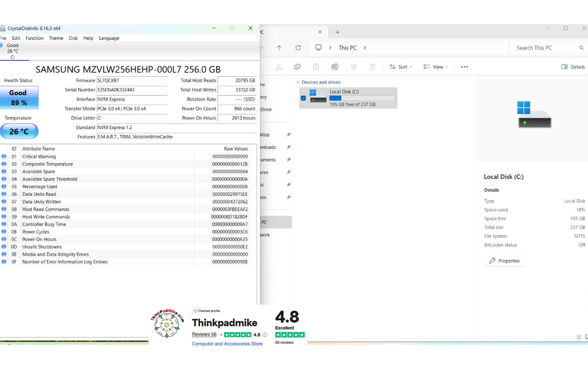Click the Up arrow in File Explorer
Image resolution: width=588 pixels, height=369 pixels.
coord(279,48)
